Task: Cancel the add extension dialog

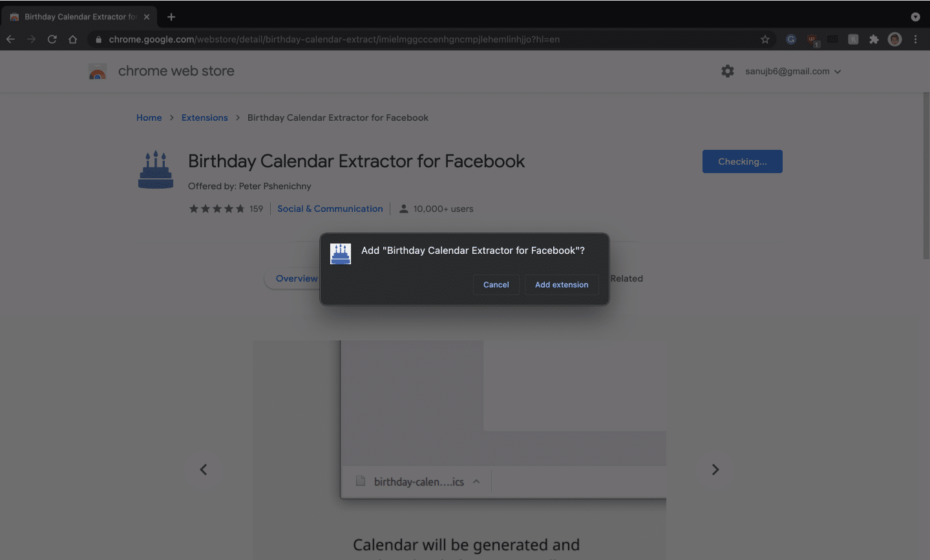Action: 496,285
